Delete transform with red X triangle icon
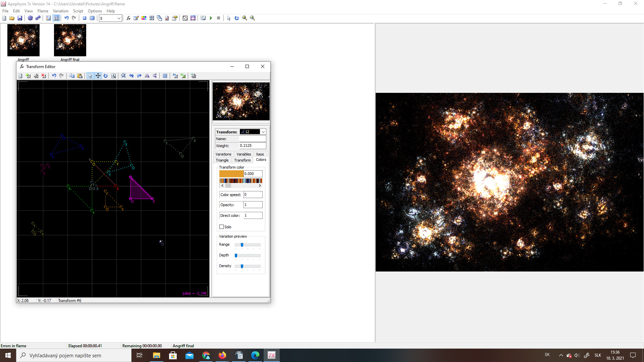644x362 pixels. [x=44, y=76]
